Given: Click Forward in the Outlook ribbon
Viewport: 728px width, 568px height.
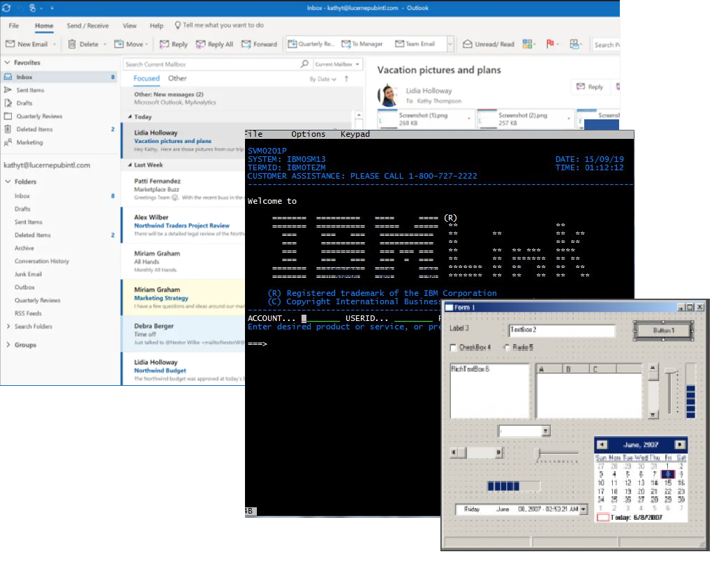Looking at the screenshot, I should [259, 44].
